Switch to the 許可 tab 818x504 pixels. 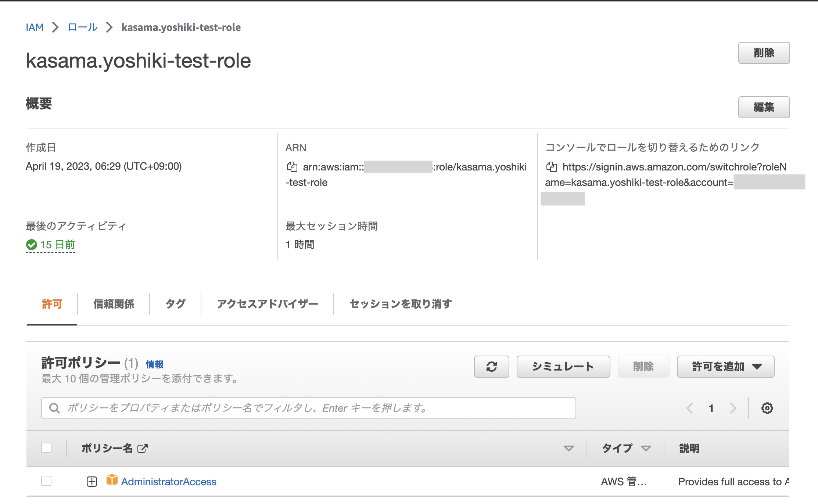[x=52, y=304]
